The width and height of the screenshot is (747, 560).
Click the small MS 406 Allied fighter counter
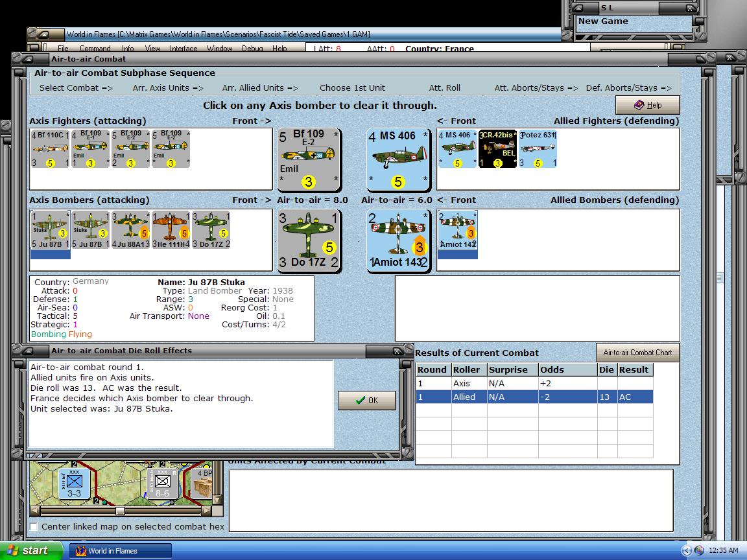457,148
